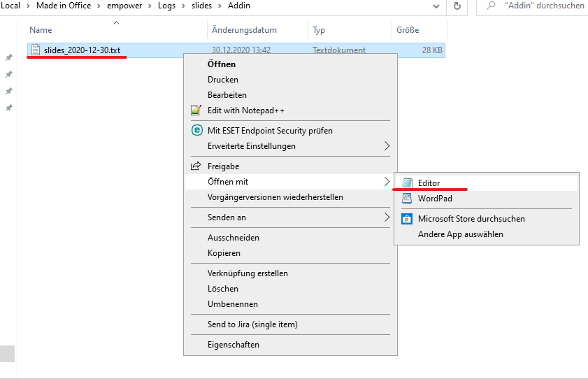Click empower breadcrumb
Viewport: 588px width, 379px height.
(124, 6)
